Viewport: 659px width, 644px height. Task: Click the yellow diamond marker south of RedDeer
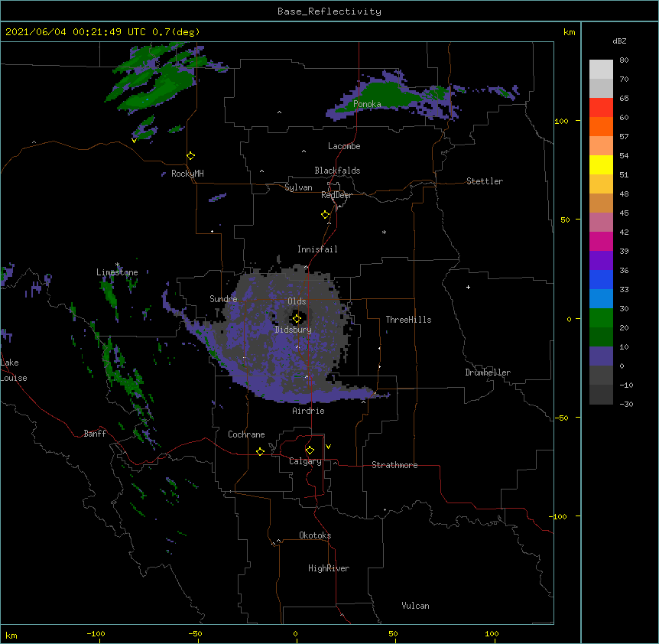click(326, 215)
